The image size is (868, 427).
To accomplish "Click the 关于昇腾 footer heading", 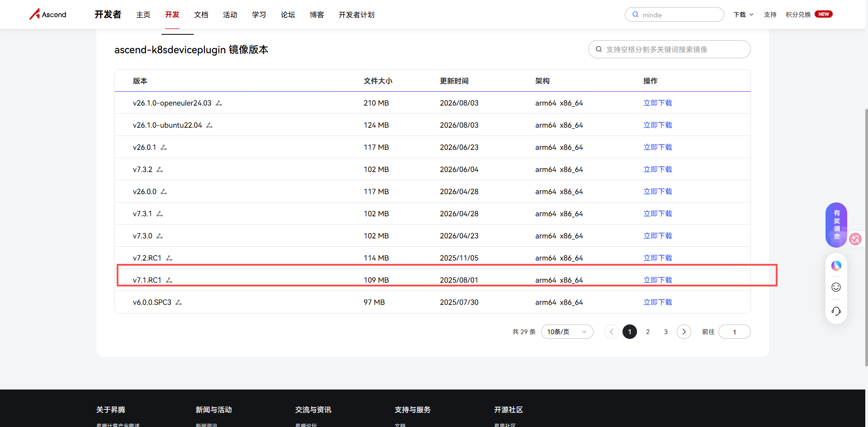I will pyautogui.click(x=111, y=409).
